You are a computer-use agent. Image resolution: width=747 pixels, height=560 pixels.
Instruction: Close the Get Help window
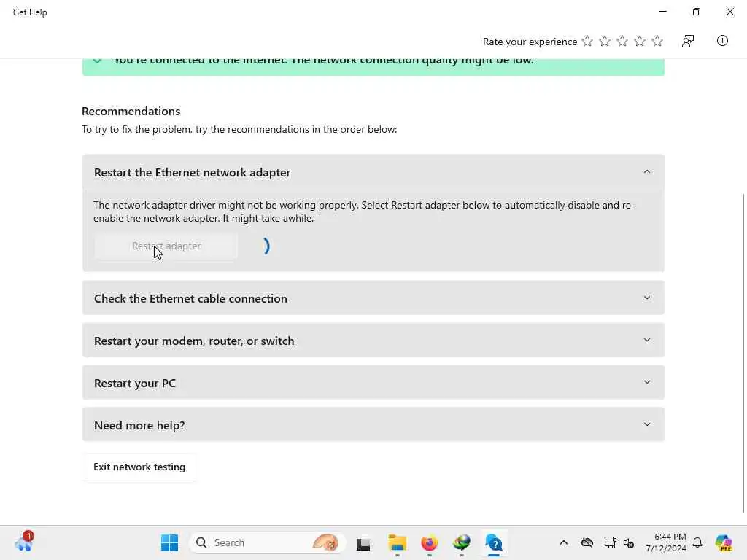click(x=729, y=12)
